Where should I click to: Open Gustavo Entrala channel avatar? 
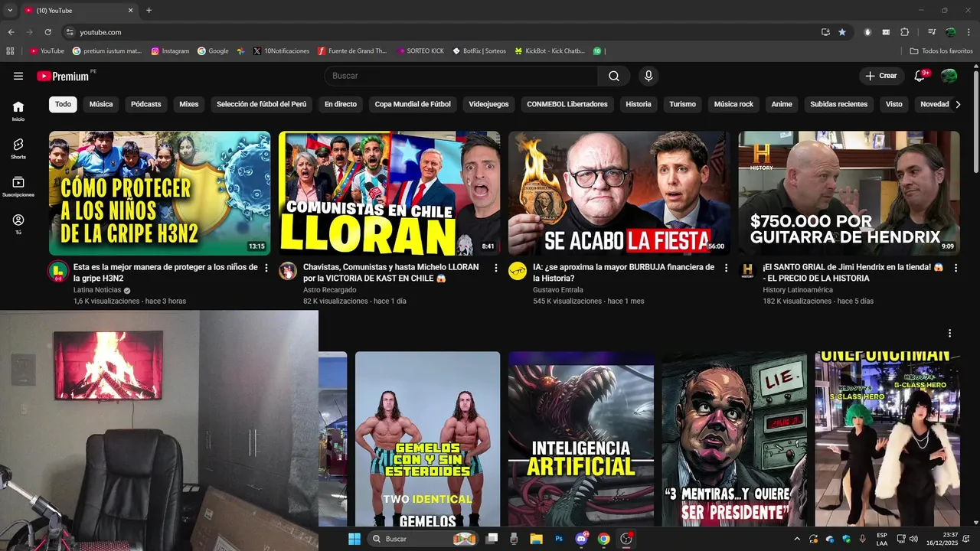pos(518,271)
